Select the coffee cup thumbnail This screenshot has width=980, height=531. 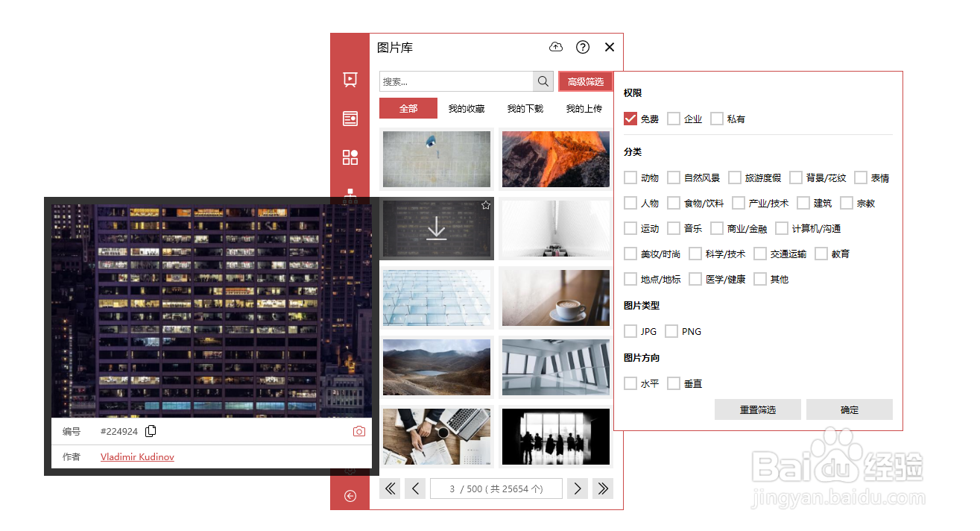556,298
